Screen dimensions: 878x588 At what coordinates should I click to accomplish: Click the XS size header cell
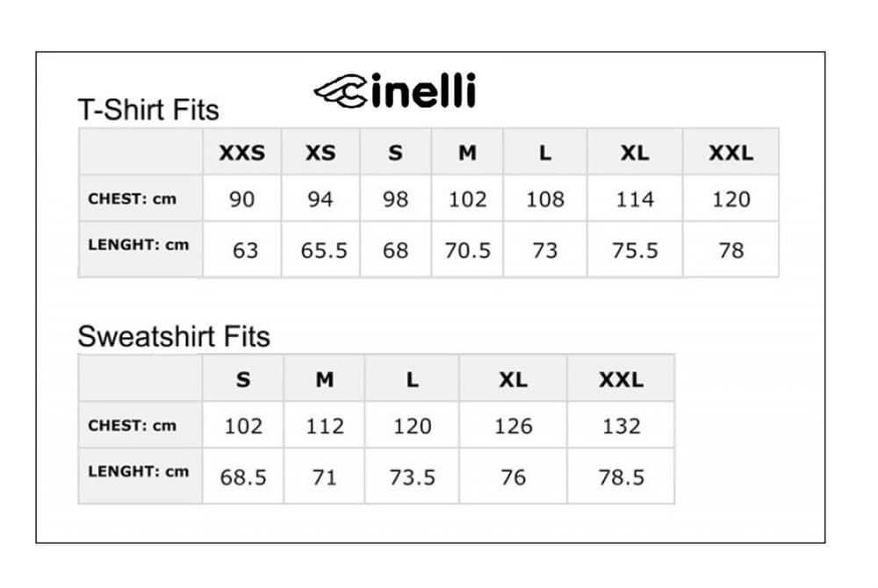point(320,152)
